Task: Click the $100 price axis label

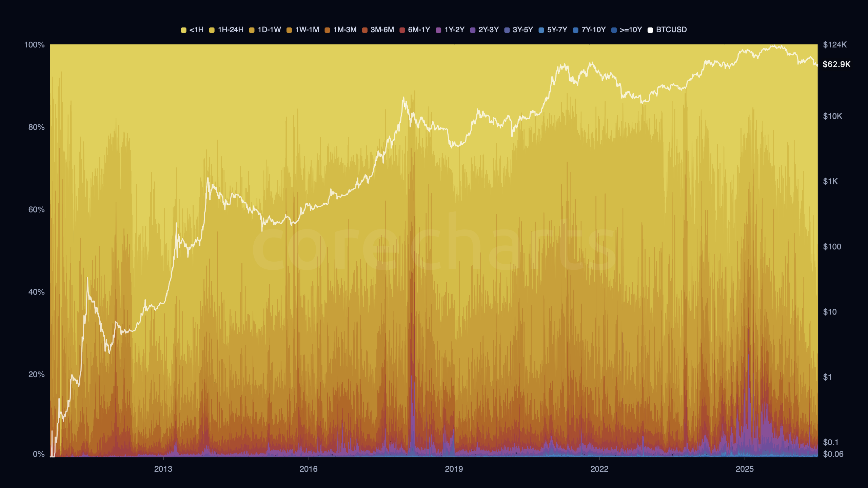Action: click(x=832, y=247)
